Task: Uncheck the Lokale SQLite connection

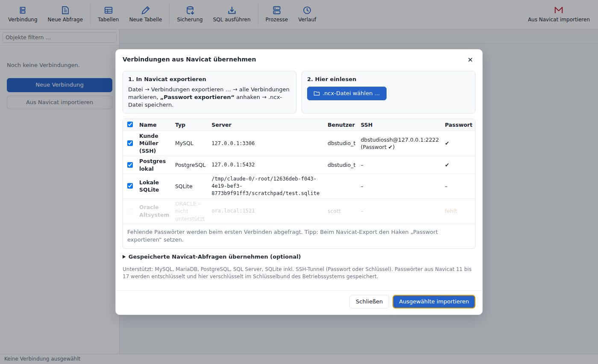Action: pyautogui.click(x=130, y=186)
